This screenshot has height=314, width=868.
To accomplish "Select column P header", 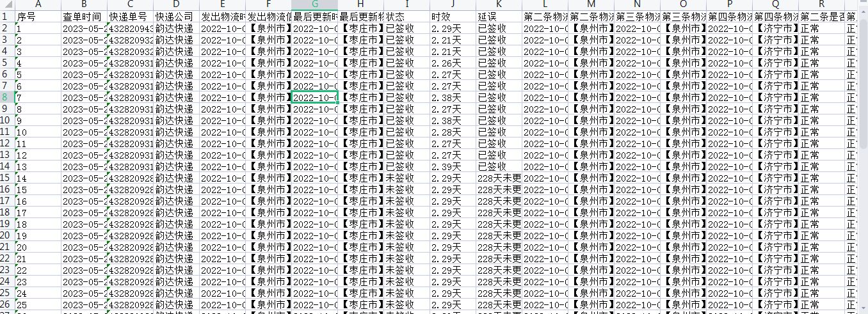I will pos(730,4).
